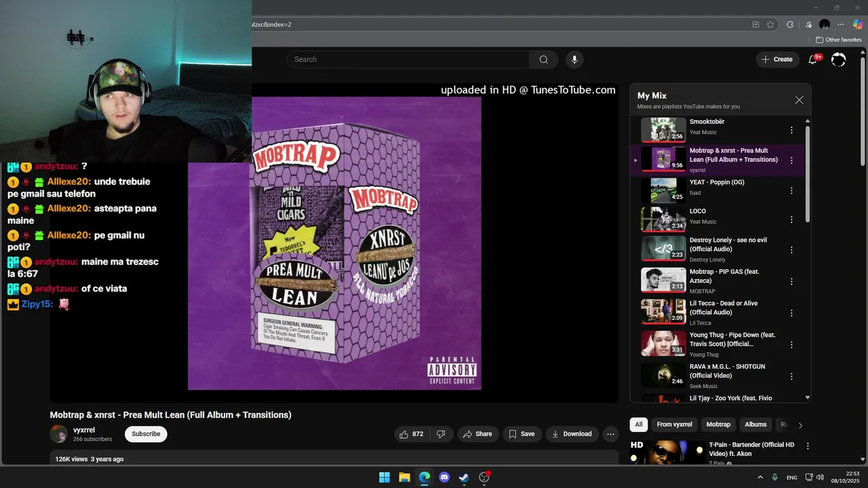868x488 pixels.
Task: Open the Other favorites folder
Action: (838, 40)
